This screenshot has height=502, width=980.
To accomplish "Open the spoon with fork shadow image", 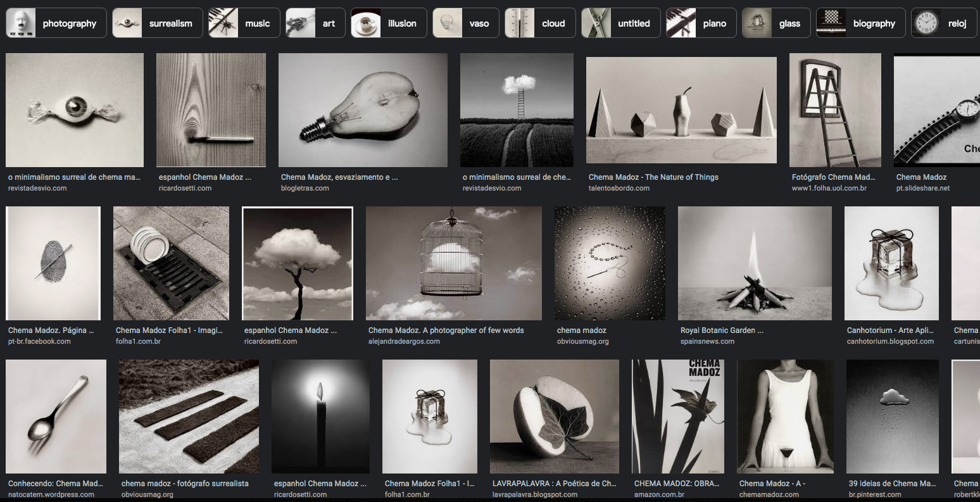I will 56,417.
